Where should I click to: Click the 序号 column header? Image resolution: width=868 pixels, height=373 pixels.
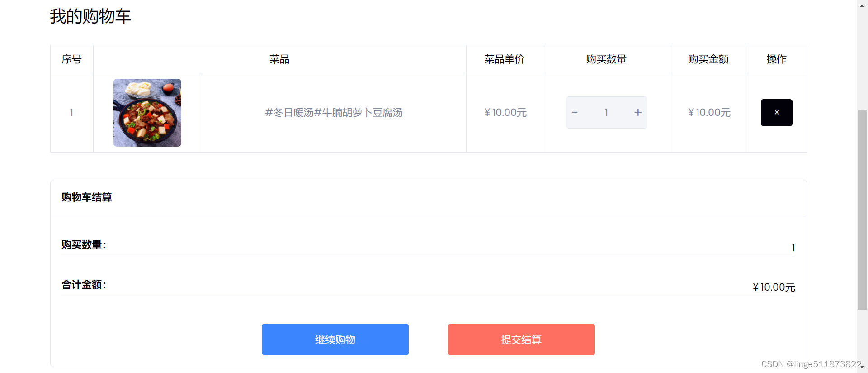click(71, 59)
